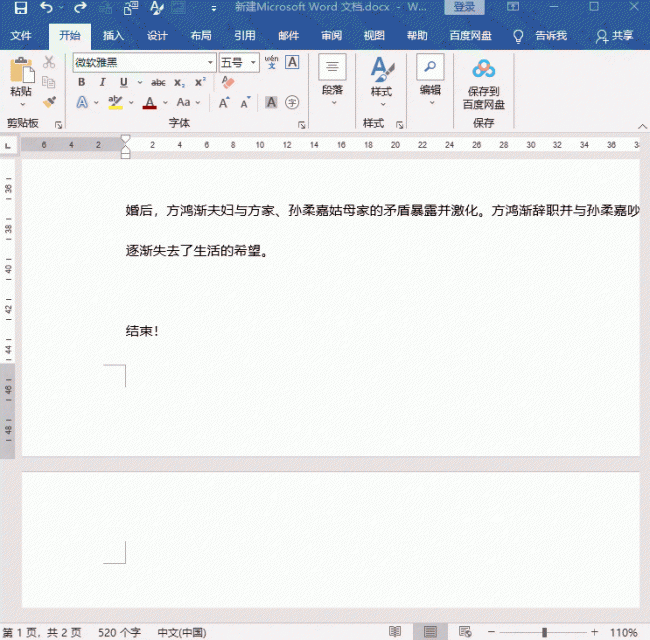Open the Styles pane launcher
The height and width of the screenshot is (640, 650).
tap(400, 125)
